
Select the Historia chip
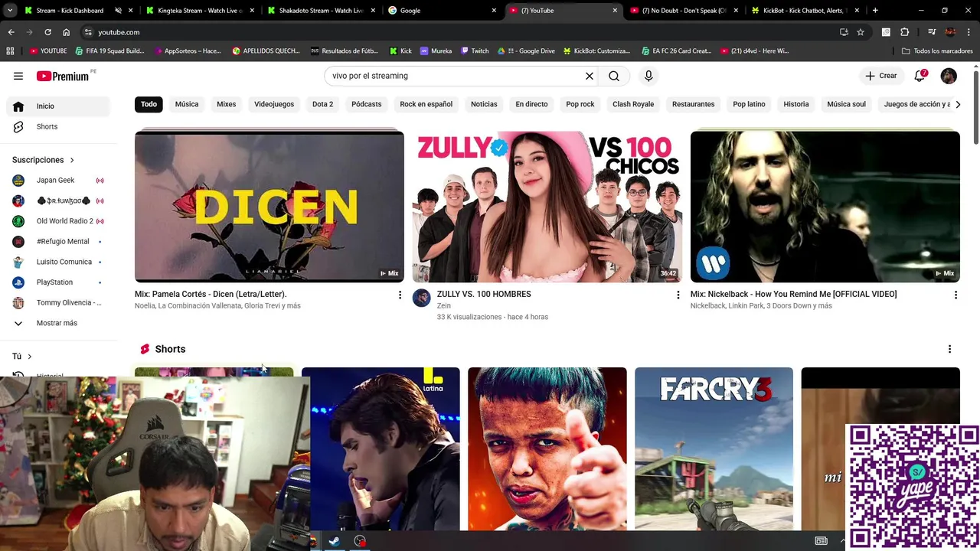click(x=796, y=104)
